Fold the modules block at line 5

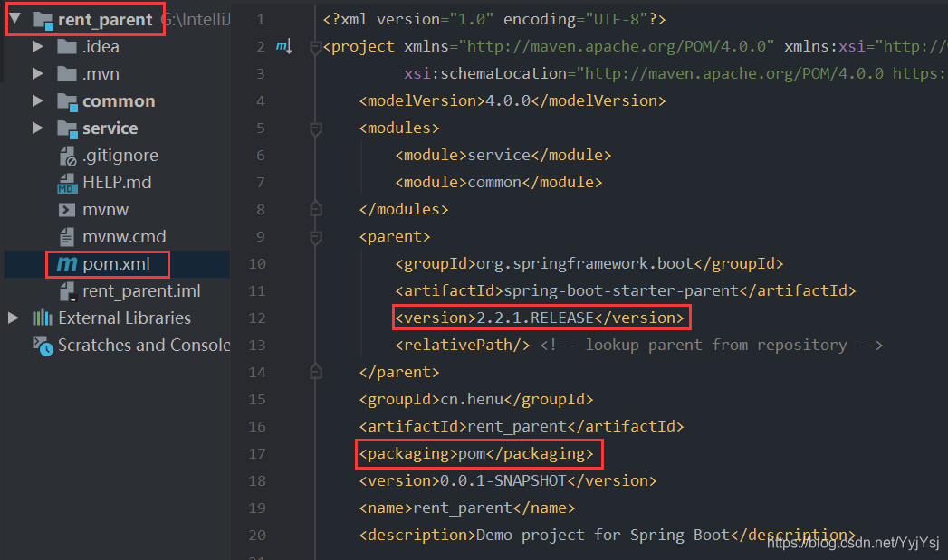coord(315,128)
